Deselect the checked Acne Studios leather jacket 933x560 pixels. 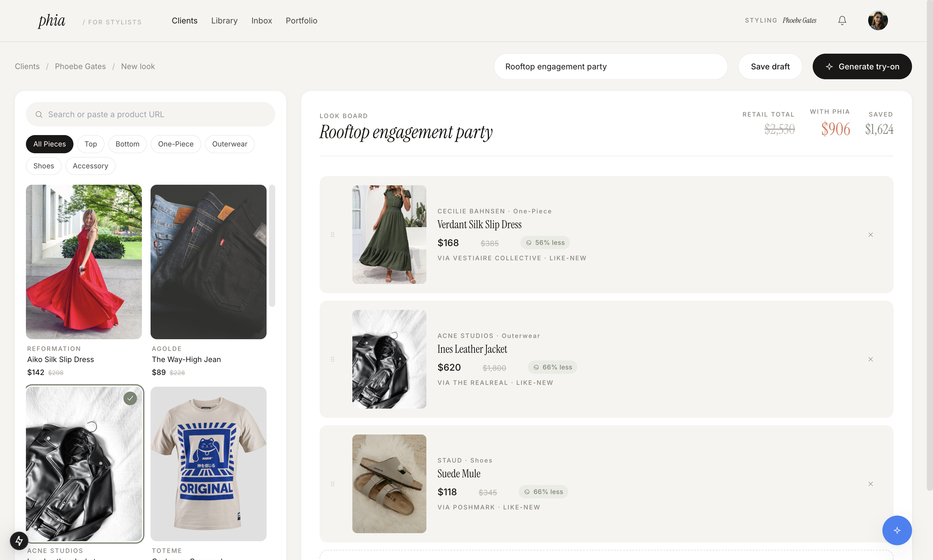pyautogui.click(x=130, y=398)
